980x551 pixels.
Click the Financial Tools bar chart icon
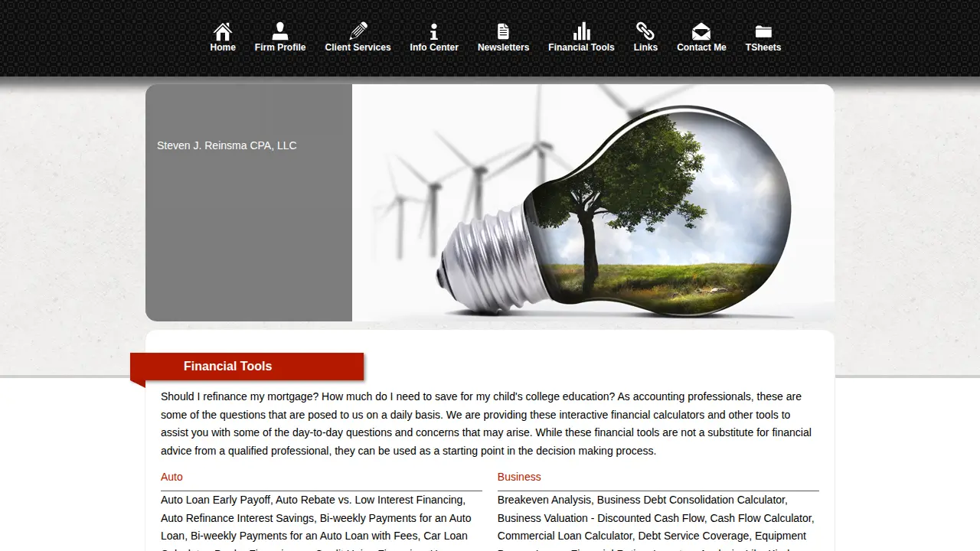581,31
